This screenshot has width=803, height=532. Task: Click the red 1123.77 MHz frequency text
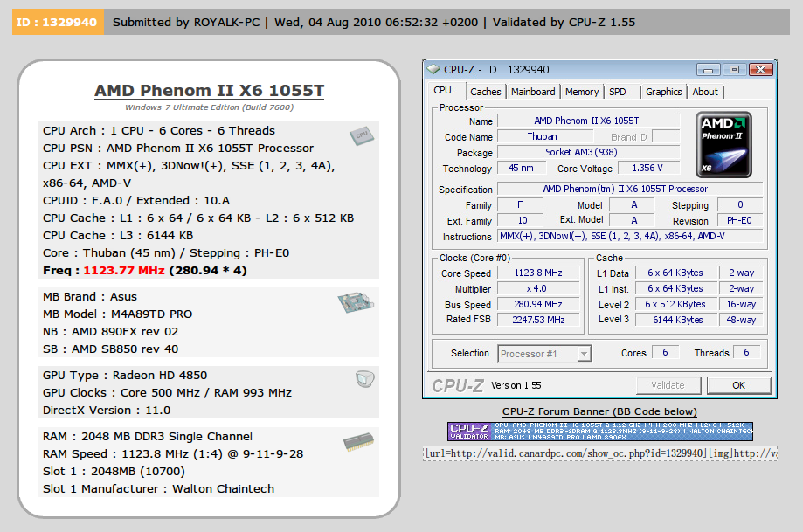pyautogui.click(x=124, y=270)
